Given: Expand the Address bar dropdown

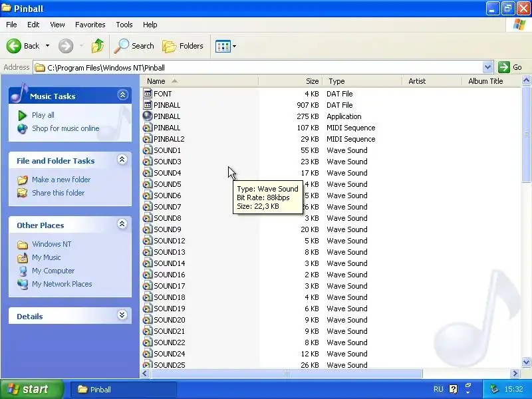Looking at the screenshot, I should (x=487, y=67).
